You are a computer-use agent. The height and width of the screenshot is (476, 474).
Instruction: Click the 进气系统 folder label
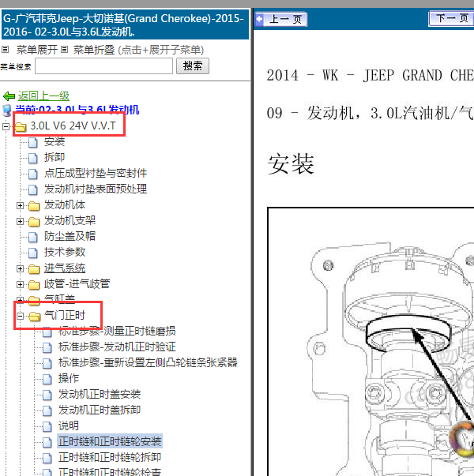(65, 268)
